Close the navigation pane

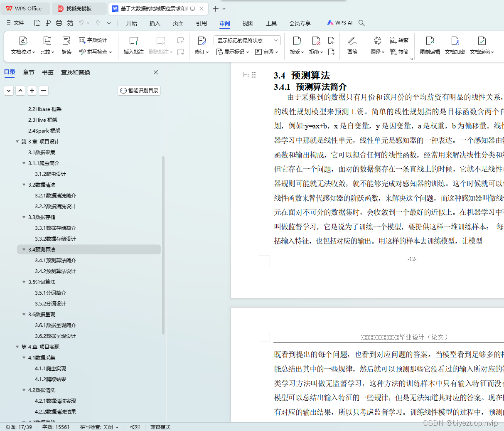click(156, 72)
